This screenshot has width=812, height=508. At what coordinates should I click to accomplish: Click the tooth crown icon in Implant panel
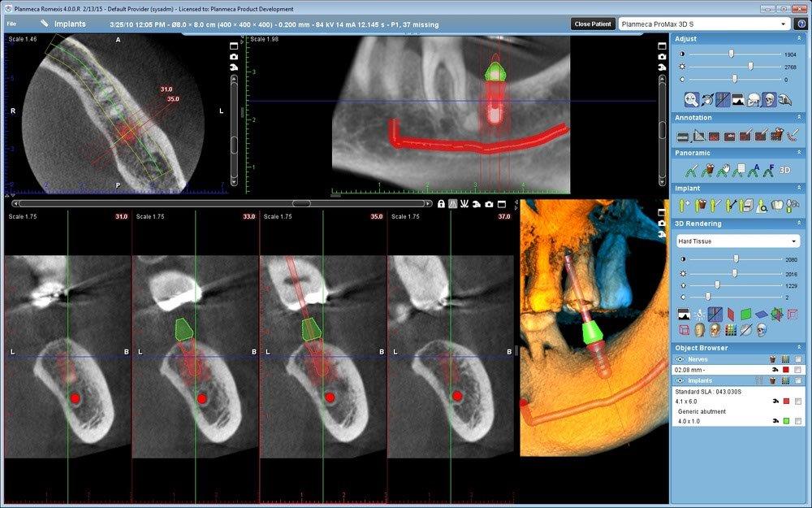tap(777, 206)
